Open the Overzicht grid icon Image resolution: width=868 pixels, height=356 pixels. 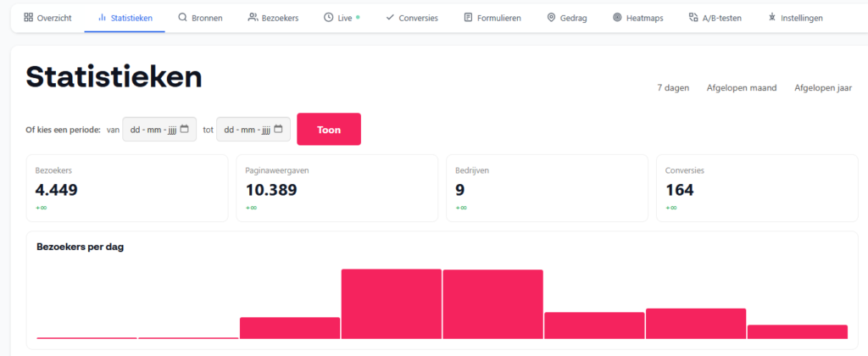point(28,18)
